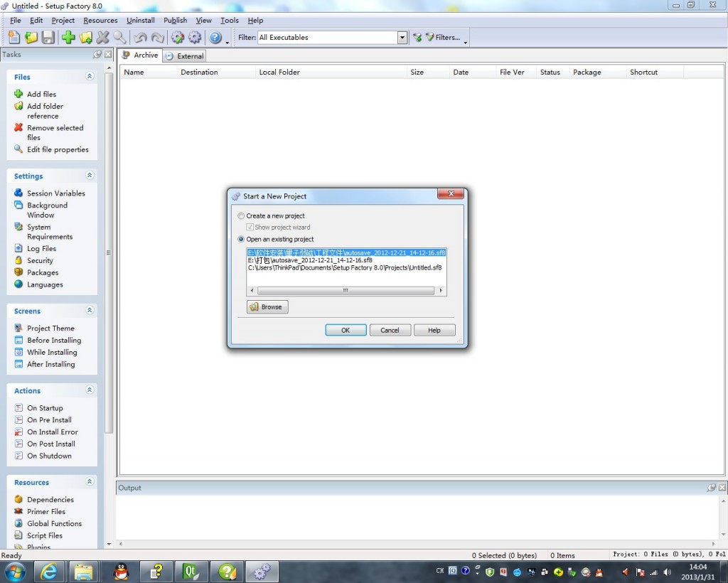The image size is (728, 583).
Task: Switch to the External tab
Action: 185,56
